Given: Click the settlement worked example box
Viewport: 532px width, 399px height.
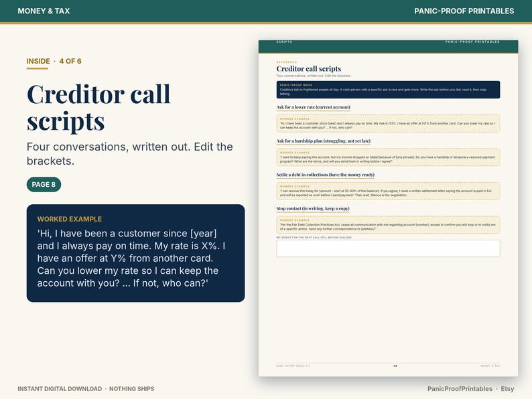Looking at the screenshot, I should point(388,191).
